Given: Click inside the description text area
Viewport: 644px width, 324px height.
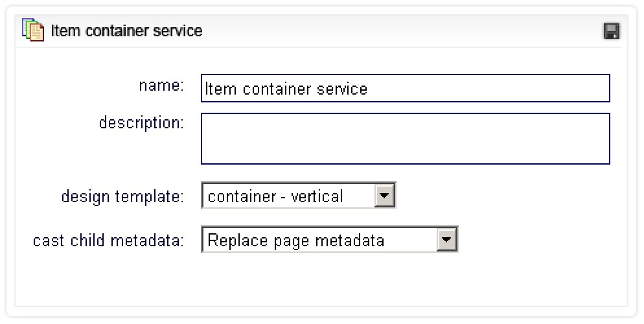Looking at the screenshot, I should 405,139.
